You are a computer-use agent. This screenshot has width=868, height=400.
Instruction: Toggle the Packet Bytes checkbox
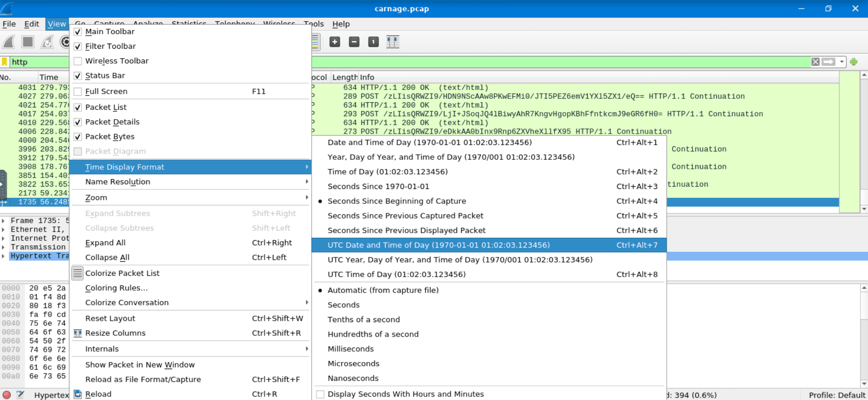pyautogui.click(x=78, y=137)
